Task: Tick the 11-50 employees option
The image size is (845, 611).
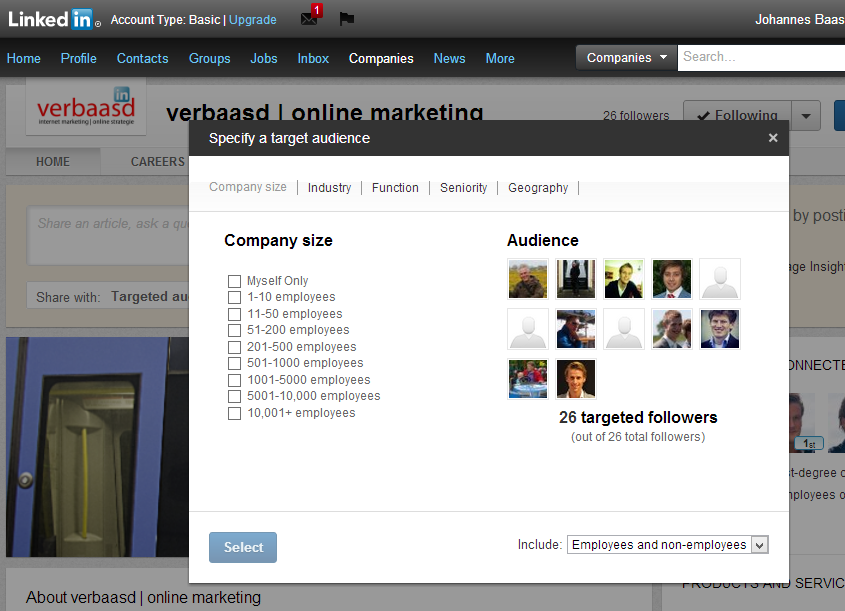Action: [x=234, y=314]
